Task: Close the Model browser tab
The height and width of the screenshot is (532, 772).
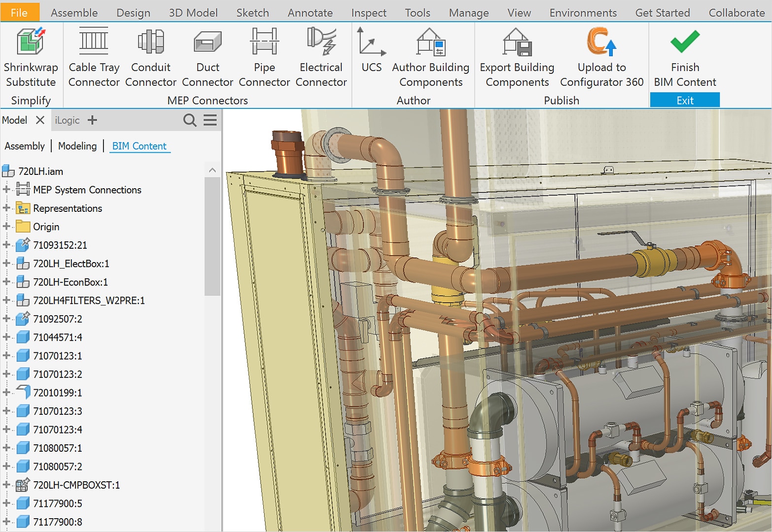Action: [x=40, y=120]
